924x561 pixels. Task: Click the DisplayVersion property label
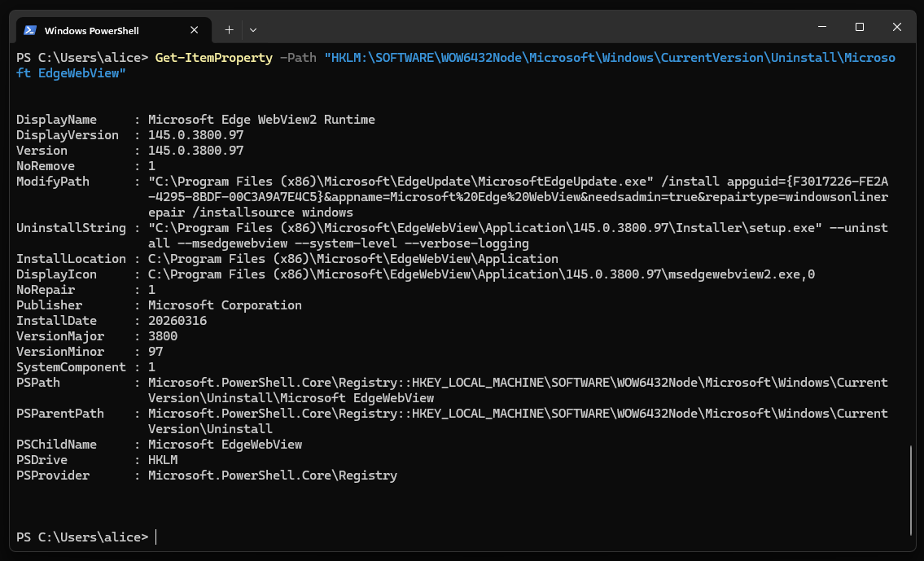point(68,135)
